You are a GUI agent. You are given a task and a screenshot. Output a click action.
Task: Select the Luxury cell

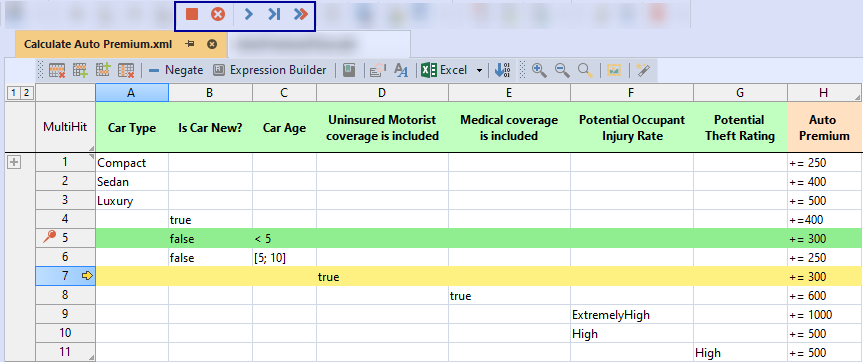coord(132,201)
